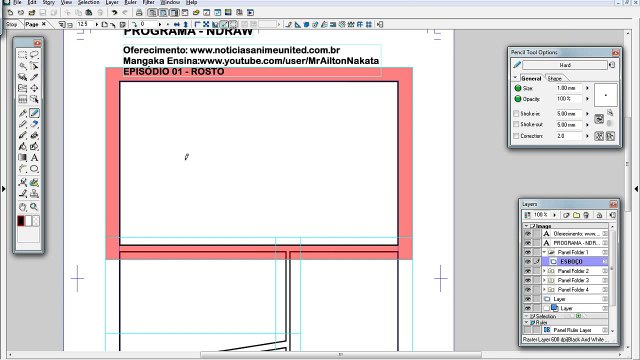Select the Hand grab tool

22,207
